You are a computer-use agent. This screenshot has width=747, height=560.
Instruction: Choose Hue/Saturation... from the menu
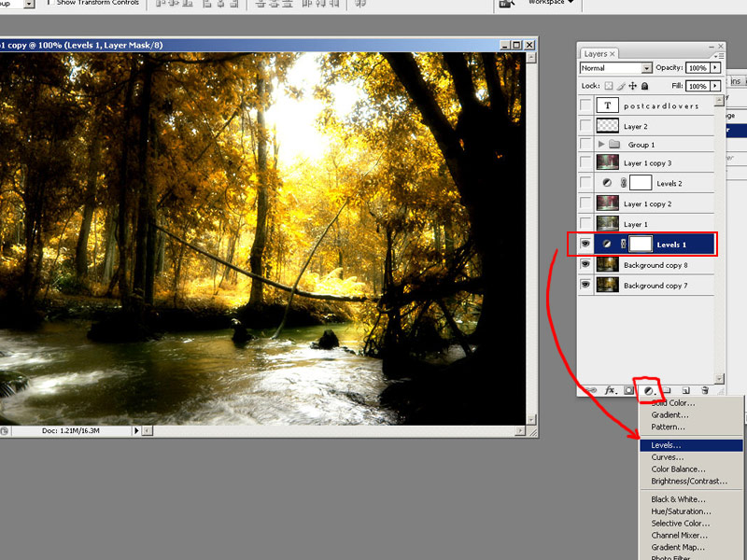point(691,511)
